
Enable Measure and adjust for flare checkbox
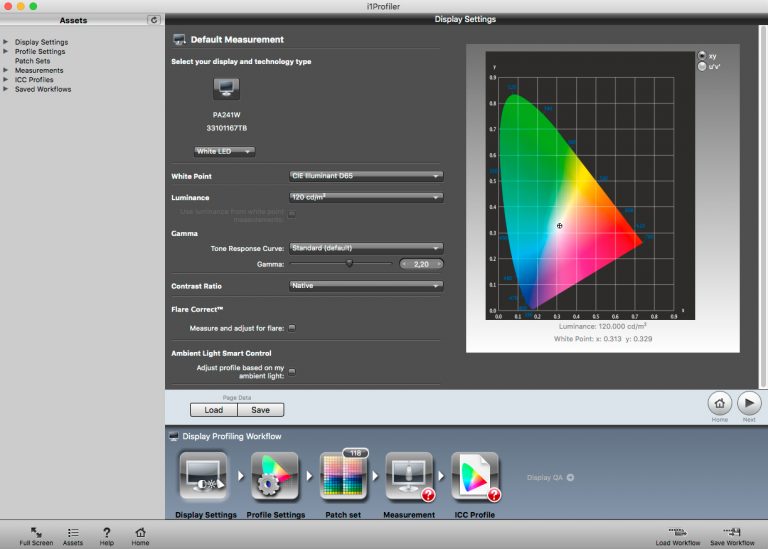point(292,328)
